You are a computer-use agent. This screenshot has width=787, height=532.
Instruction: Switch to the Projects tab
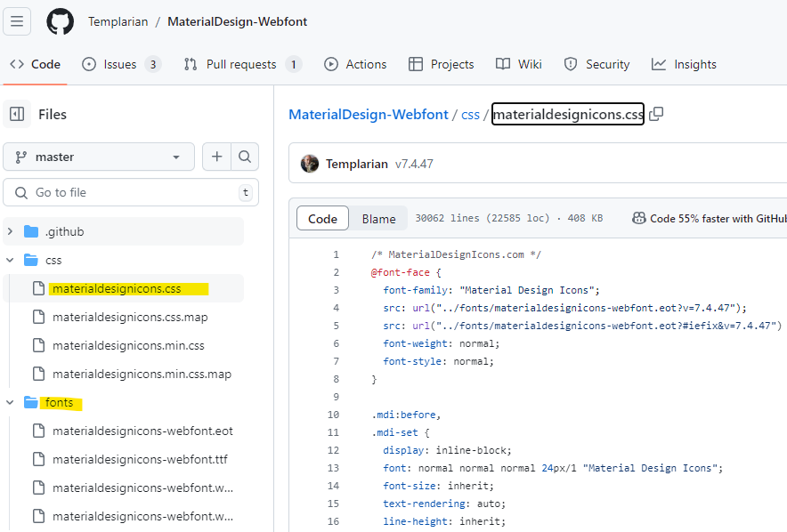[x=442, y=64]
